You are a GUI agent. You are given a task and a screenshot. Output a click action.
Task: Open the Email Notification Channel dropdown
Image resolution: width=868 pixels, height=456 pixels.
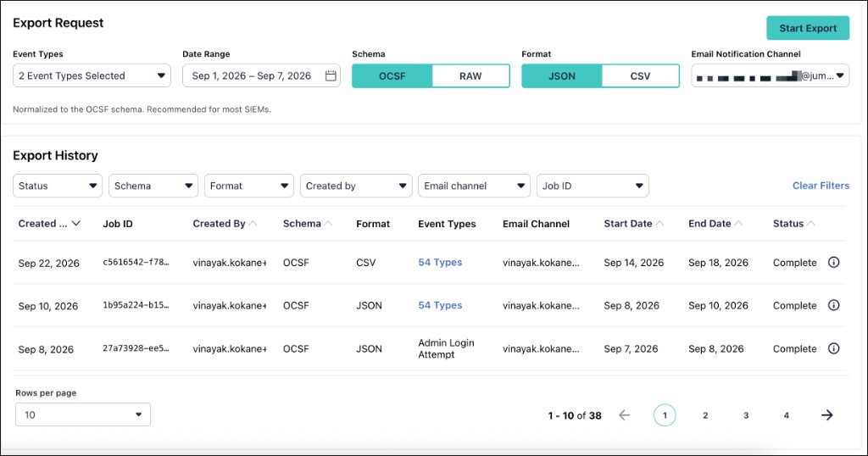[770, 75]
